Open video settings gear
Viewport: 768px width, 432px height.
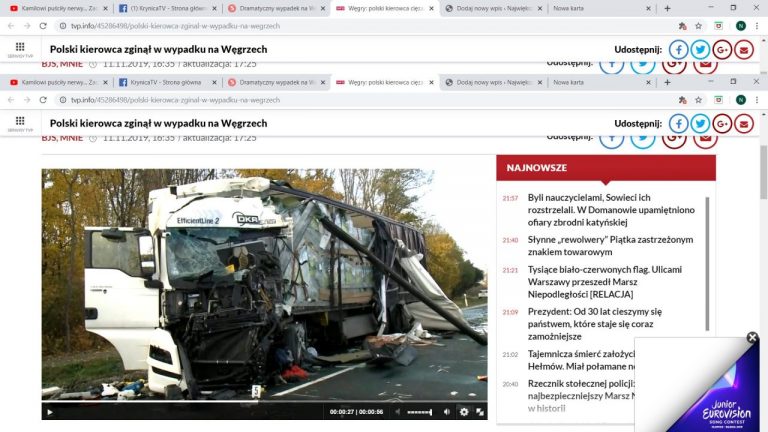pyautogui.click(x=464, y=412)
